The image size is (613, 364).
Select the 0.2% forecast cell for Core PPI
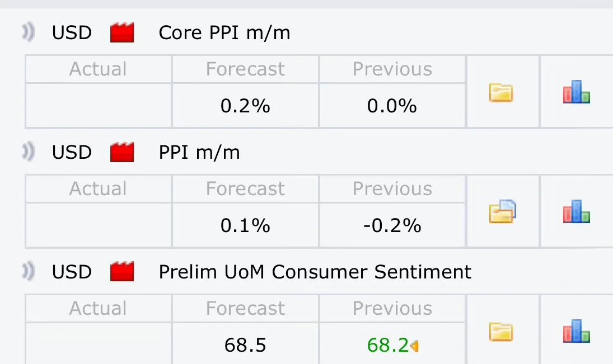pyautogui.click(x=246, y=106)
